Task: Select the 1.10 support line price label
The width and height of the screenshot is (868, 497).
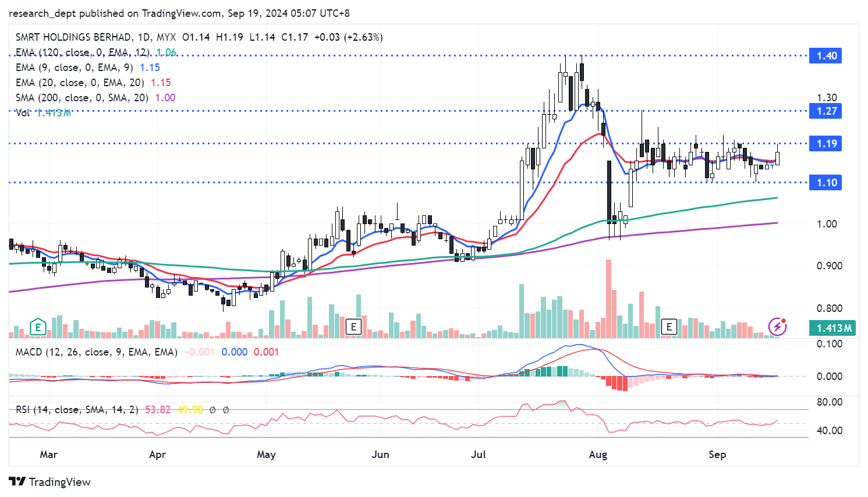Action: pos(826,183)
